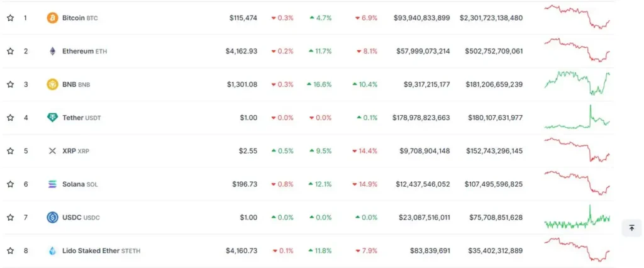Click the Ethereum diamond logo icon

coord(52,51)
